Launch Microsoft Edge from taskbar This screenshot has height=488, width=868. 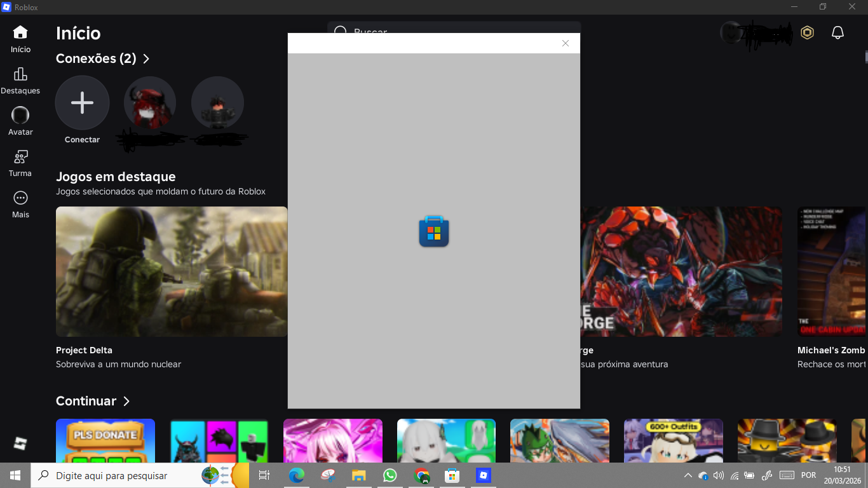(296, 475)
